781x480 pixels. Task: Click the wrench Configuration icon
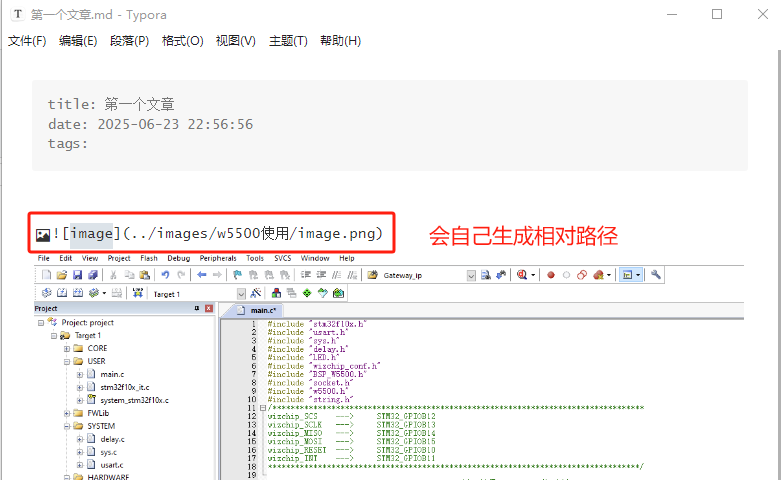coord(657,275)
